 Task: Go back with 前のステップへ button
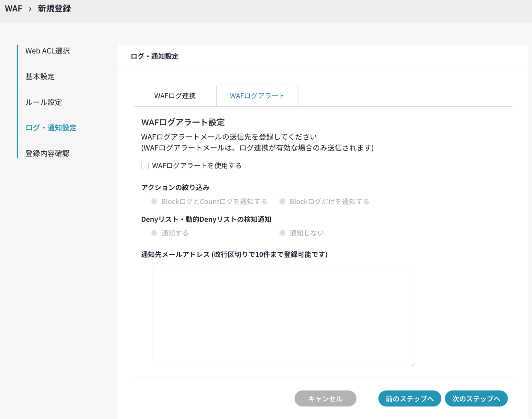(x=409, y=398)
